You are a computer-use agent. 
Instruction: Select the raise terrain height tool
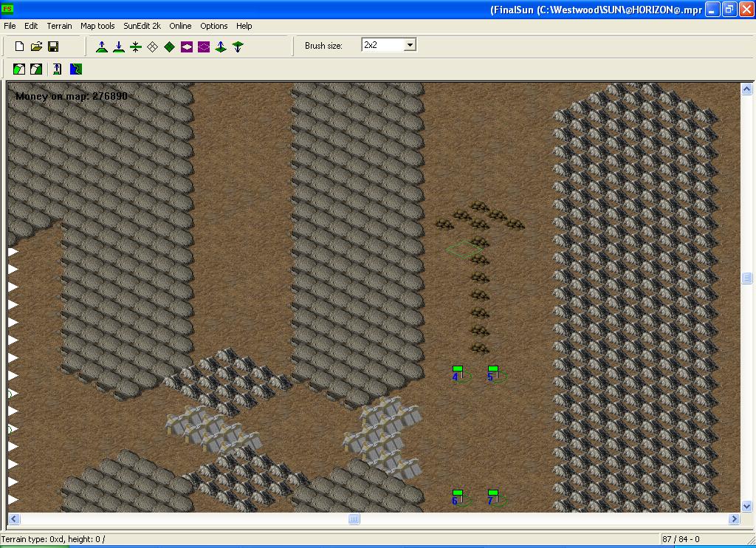[x=102, y=47]
